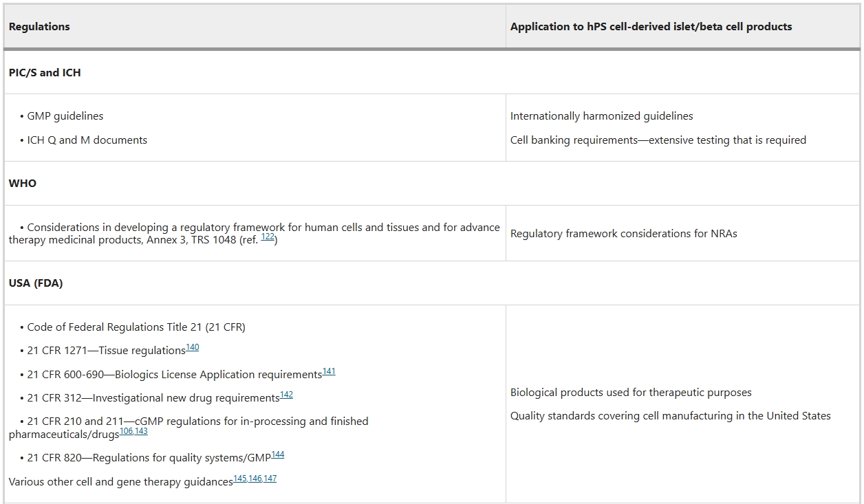Image resolution: width=864 pixels, height=504 pixels.
Task: Click the GMP guidelines bullet item
Action: click(65, 116)
